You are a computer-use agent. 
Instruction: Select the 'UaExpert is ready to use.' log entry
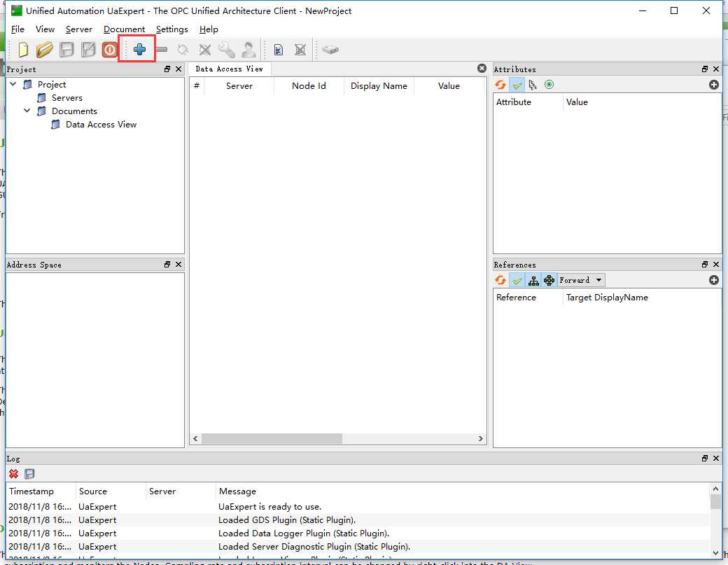pyautogui.click(x=358, y=506)
